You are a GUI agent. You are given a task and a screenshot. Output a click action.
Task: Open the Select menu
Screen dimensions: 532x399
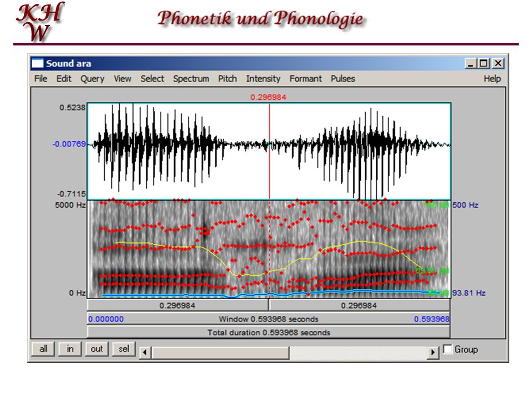[152, 79]
